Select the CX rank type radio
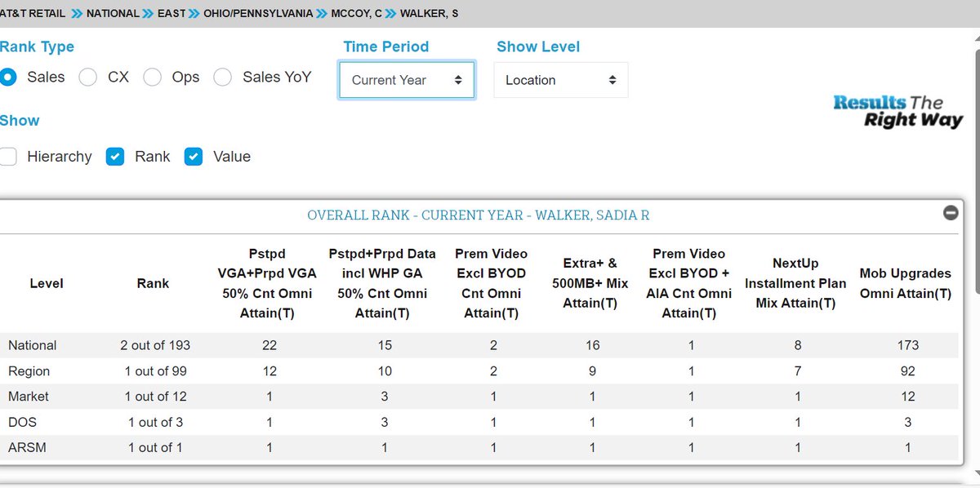The width and height of the screenshot is (980, 488). point(87,78)
